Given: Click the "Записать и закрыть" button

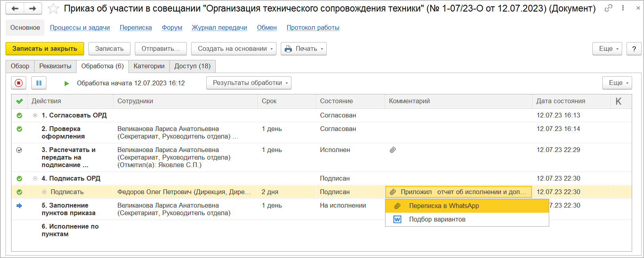Looking at the screenshot, I should [x=44, y=49].
